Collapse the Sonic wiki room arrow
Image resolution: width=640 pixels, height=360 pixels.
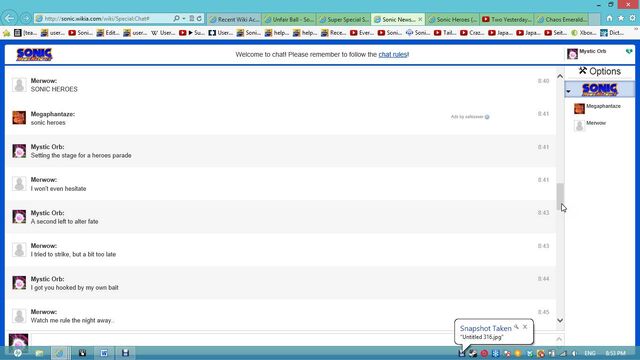click(568, 91)
